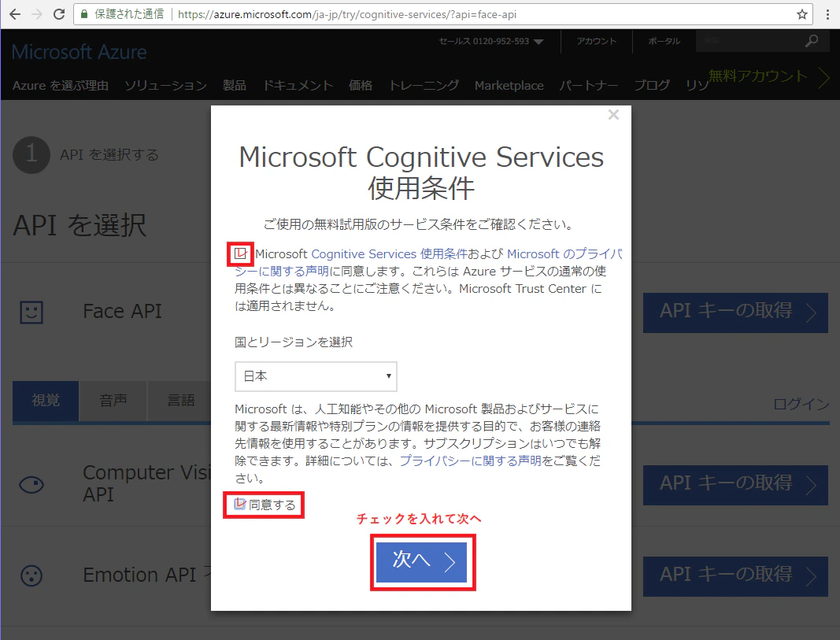Close the 使用条件 dialog with the X
The image size is (840, 640).
coord(613,115)
